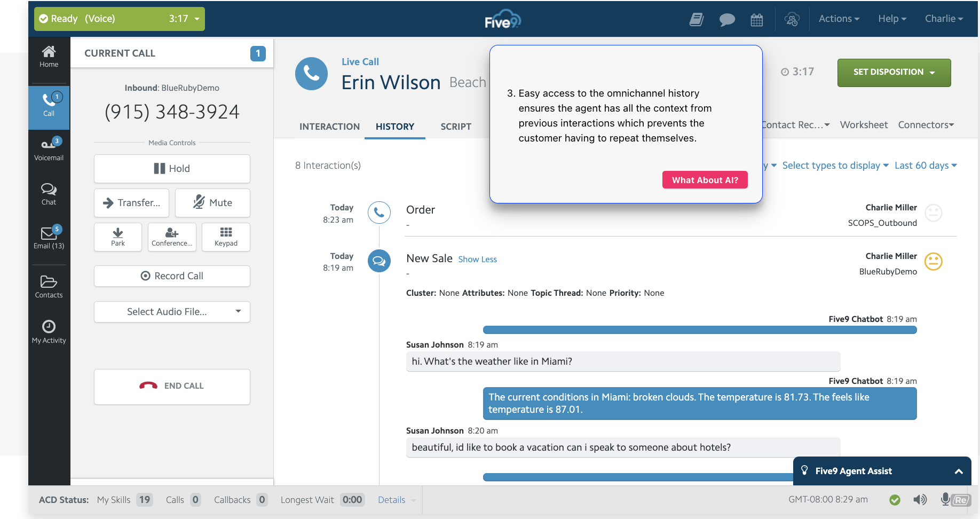The image size is (980, 519).
Task: Click the microphone icon in status bar
Action: [x=945, y=499]
